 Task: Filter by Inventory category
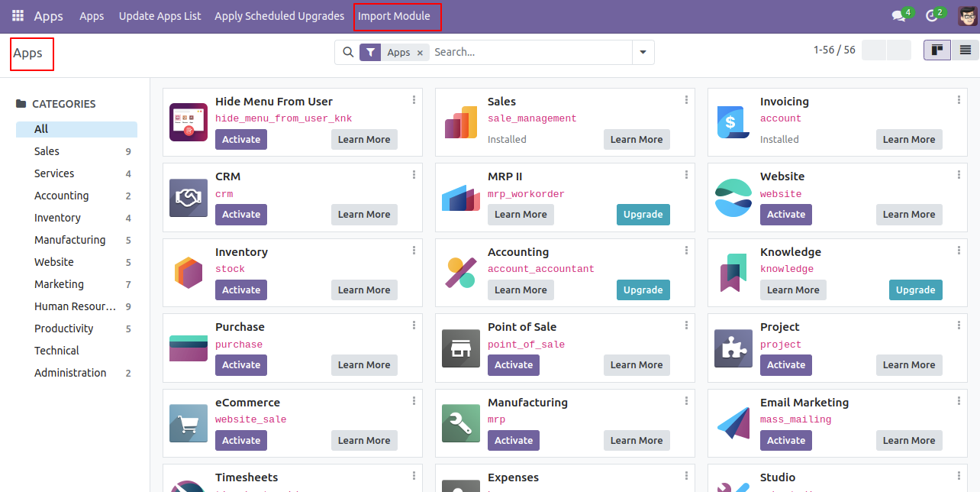coord(76,218)
